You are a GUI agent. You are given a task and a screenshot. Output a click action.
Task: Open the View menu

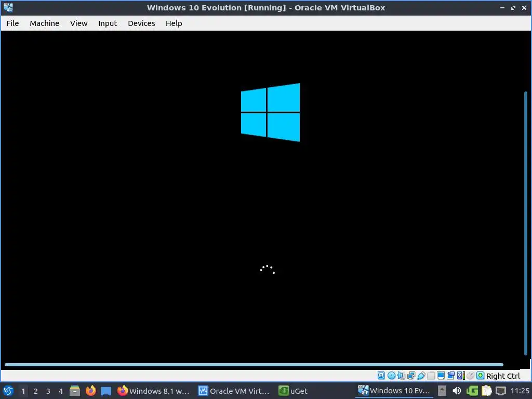pos(79,23)
